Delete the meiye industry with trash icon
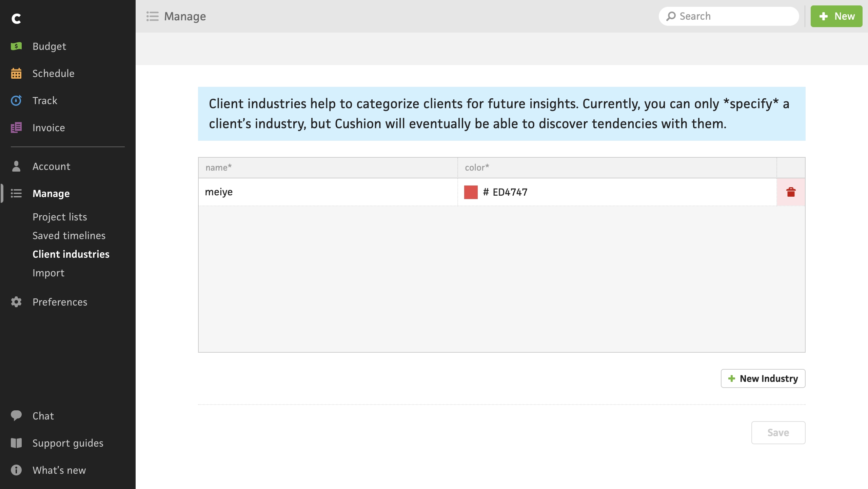Viewport: 868px width, 489px height. click(791, 192)
